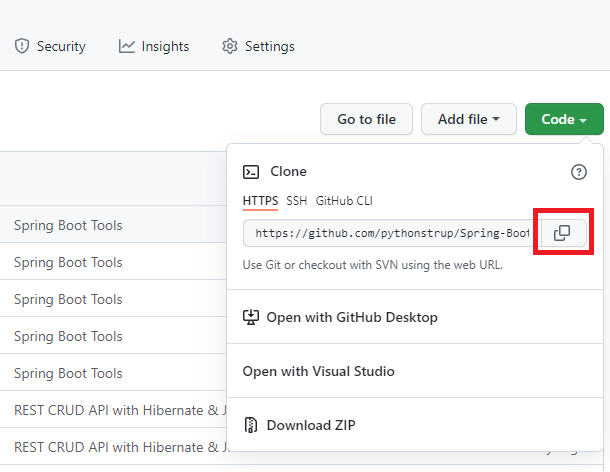610x472 pixels.
Task: Open clone help question mark icon
Action: 578,172
